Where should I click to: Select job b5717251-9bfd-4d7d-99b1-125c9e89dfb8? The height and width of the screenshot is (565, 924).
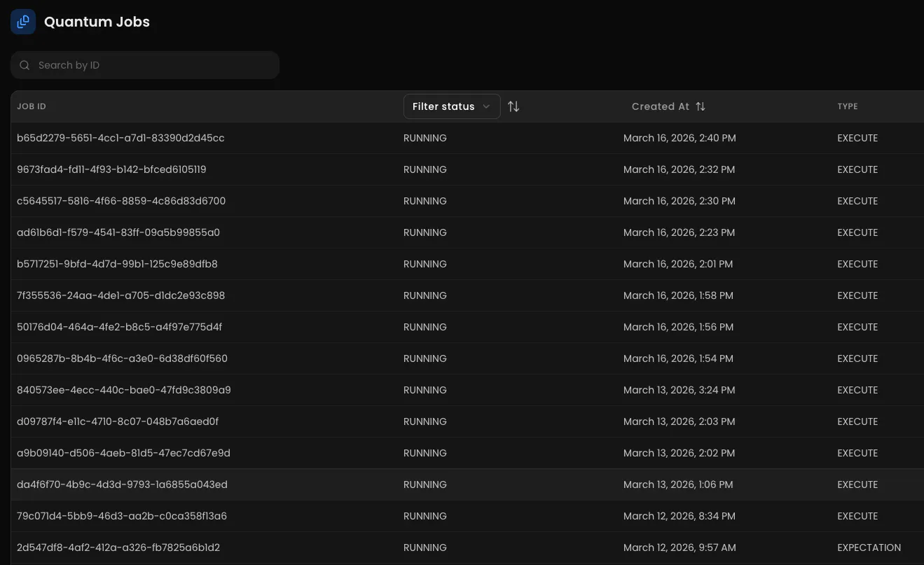click(117, 264)
